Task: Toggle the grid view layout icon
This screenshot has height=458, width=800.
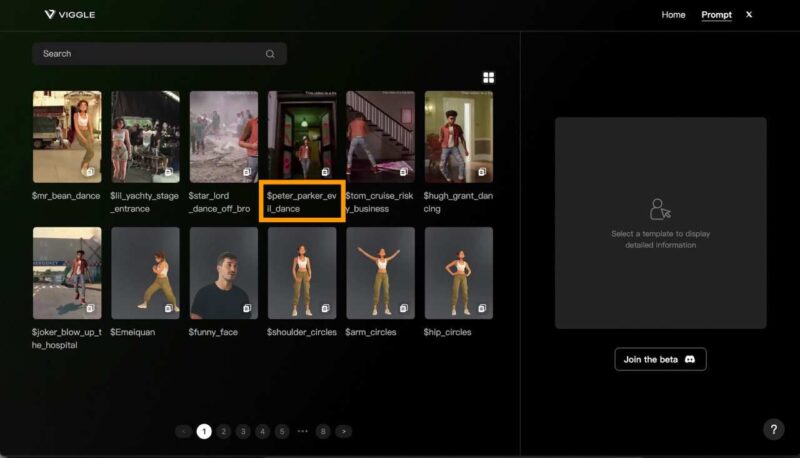Action: pos(488,78)
